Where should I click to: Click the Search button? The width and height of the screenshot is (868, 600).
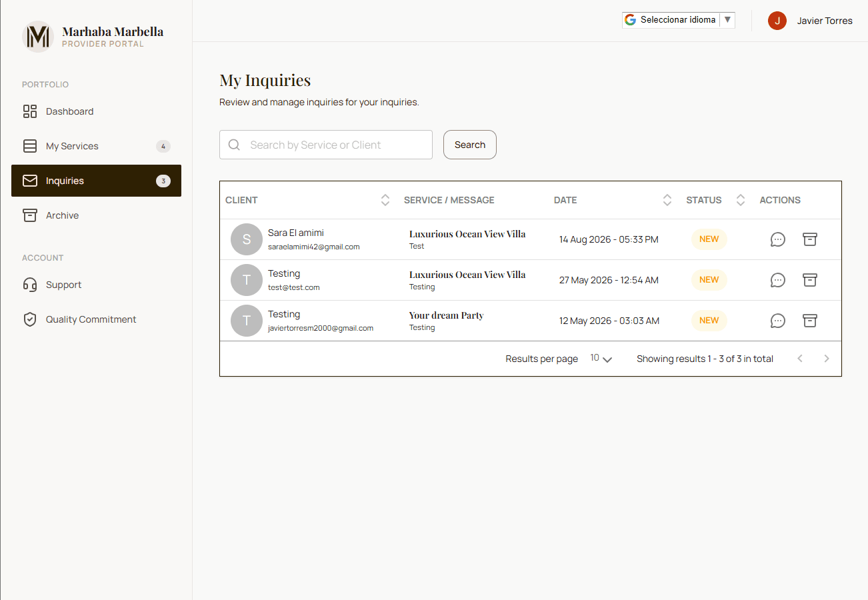tap(470, 145)
